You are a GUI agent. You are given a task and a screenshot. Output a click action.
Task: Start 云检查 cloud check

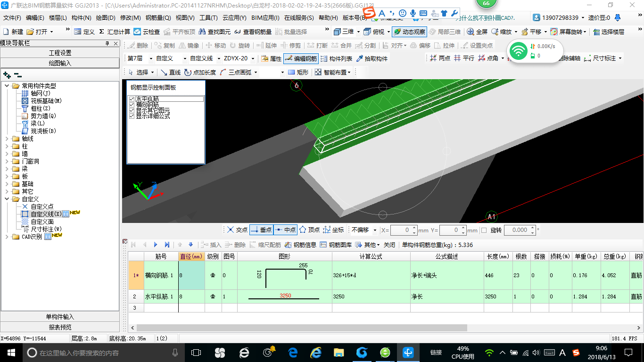point(147,32)
